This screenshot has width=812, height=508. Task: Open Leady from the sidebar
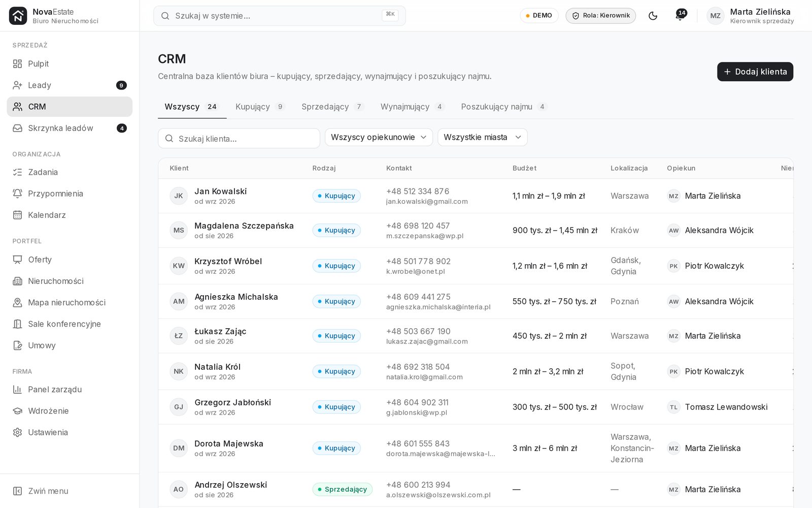point(70,85)
